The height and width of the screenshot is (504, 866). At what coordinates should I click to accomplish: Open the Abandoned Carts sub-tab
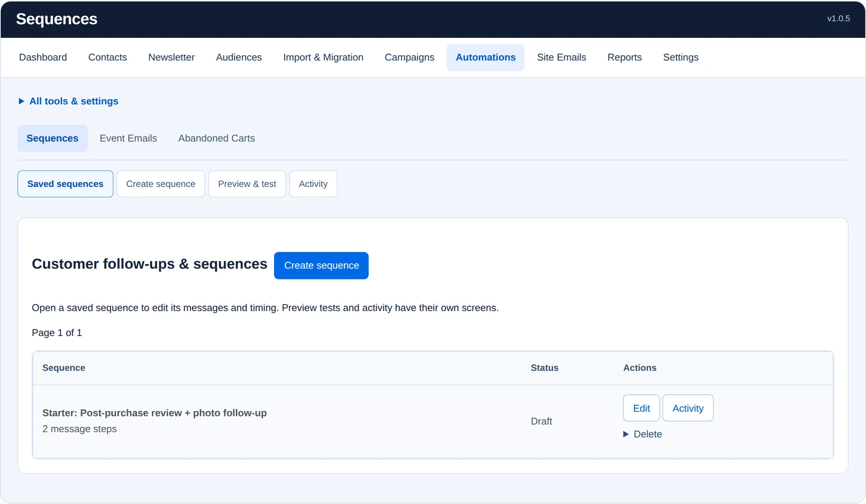(x=216, y=139)
